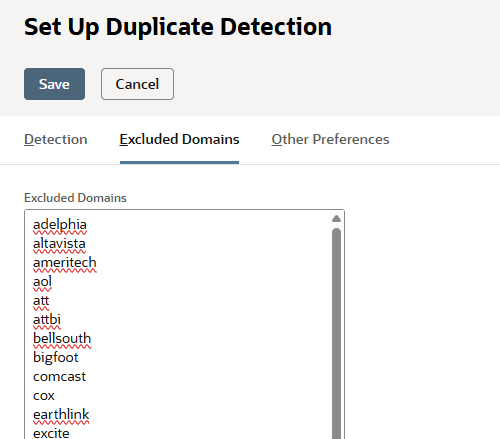Click the 'cox' domain entry
This screenshot has height=439, width=500.
click(44, 396)
